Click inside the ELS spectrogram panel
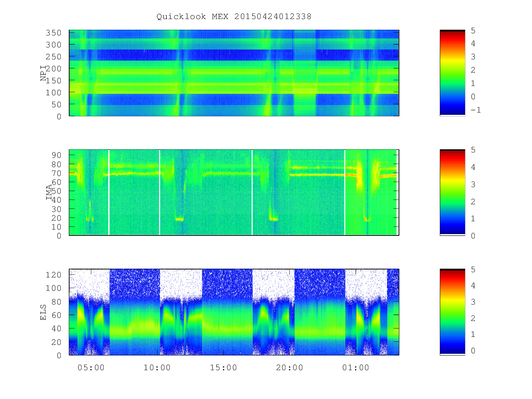The height and width of the screenshot is (399, 532). click(234, 312)
